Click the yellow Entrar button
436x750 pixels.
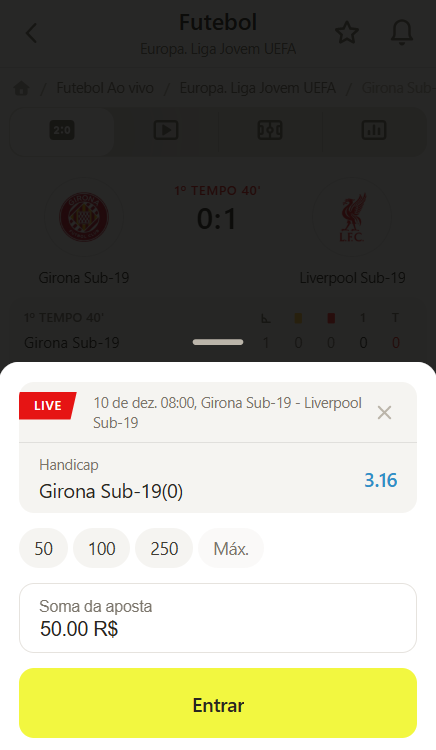[218, 703]
